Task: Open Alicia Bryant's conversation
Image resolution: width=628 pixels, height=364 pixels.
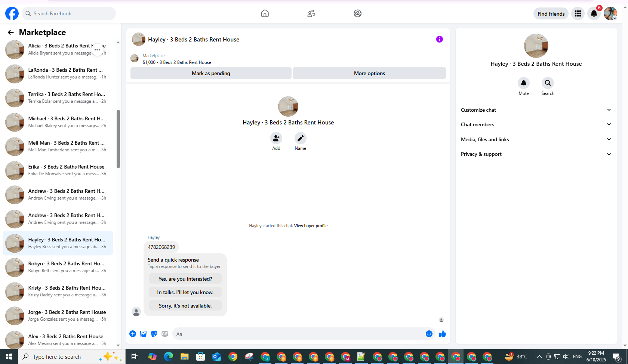Action: (58, 50)
